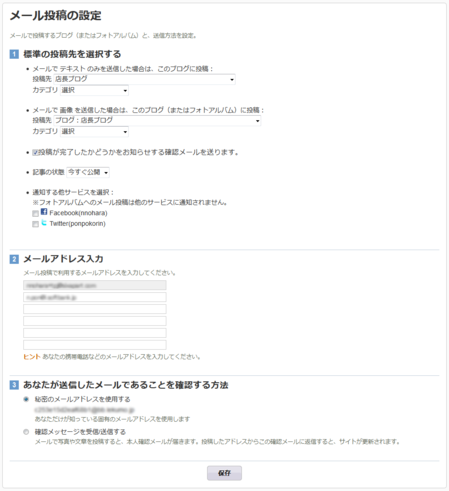Click the last empty email address field

95,345
